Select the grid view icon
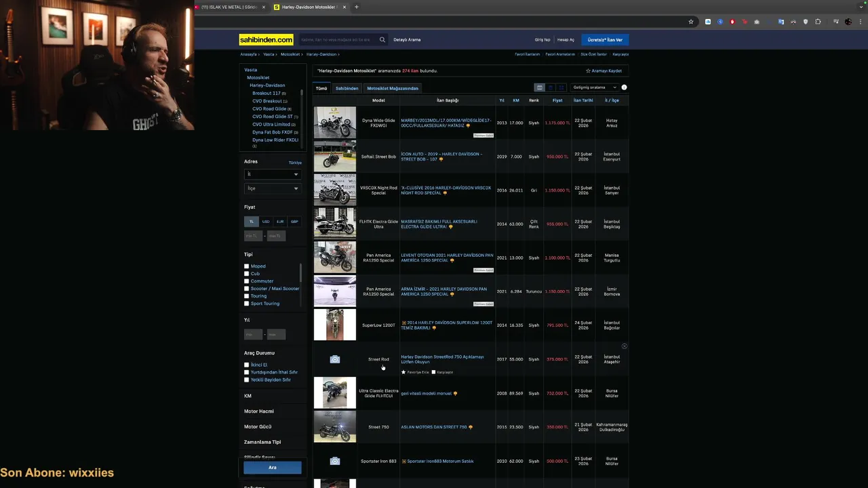Screen dimensions: 868x488 [x=561, y=87]
